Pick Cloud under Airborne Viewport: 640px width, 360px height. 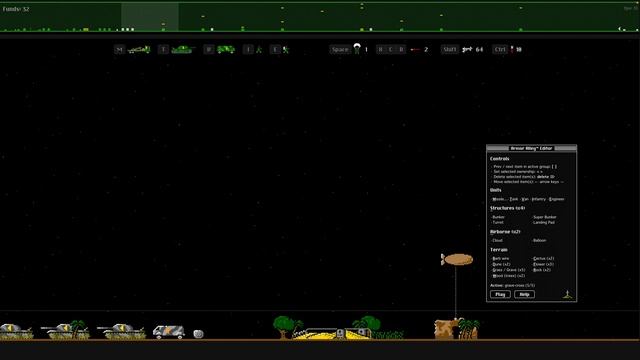[498, 240]
